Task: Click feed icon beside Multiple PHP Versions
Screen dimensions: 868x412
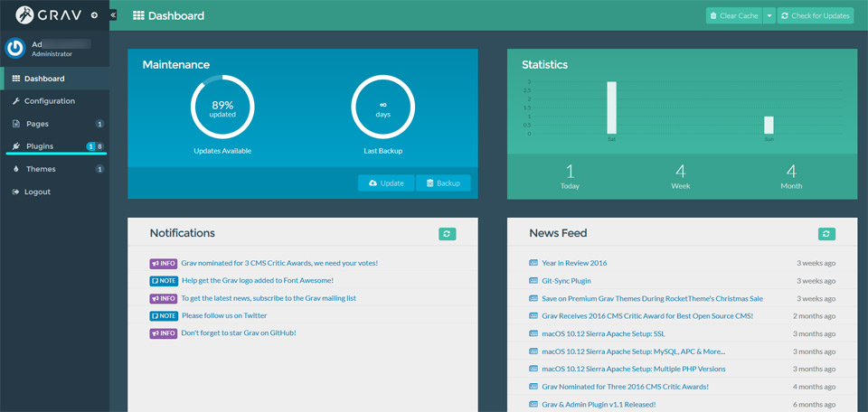Action: pyautogui.click(x=533, y=369)
